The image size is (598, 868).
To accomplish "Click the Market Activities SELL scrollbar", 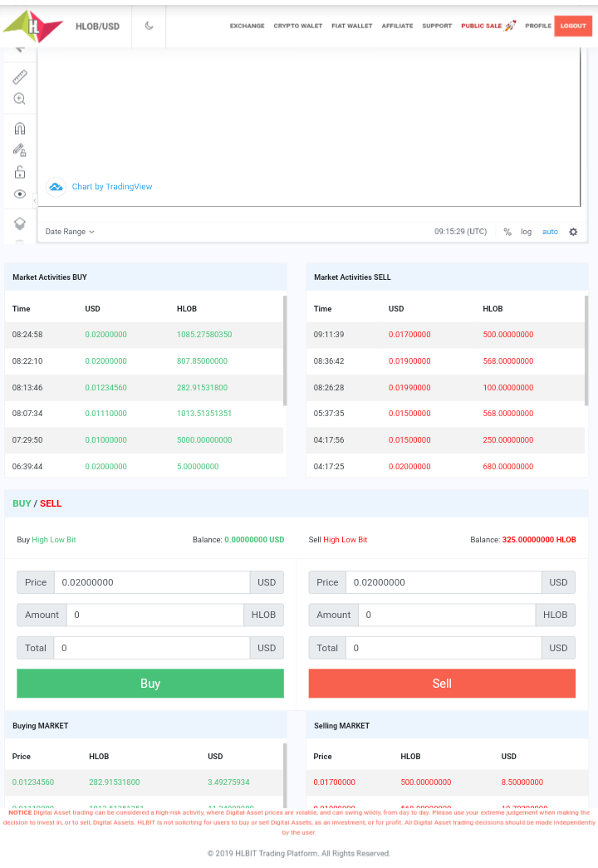I will click(x=586, y=351).
